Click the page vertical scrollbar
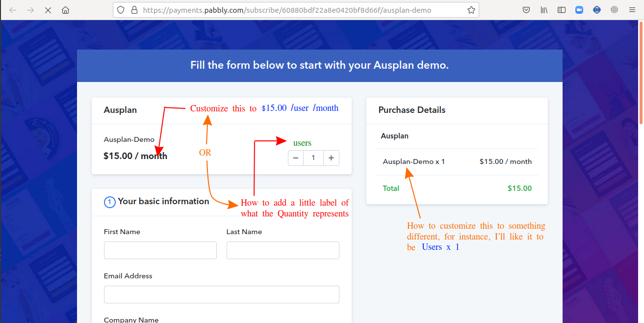644x323 pixels. [642, 172]
